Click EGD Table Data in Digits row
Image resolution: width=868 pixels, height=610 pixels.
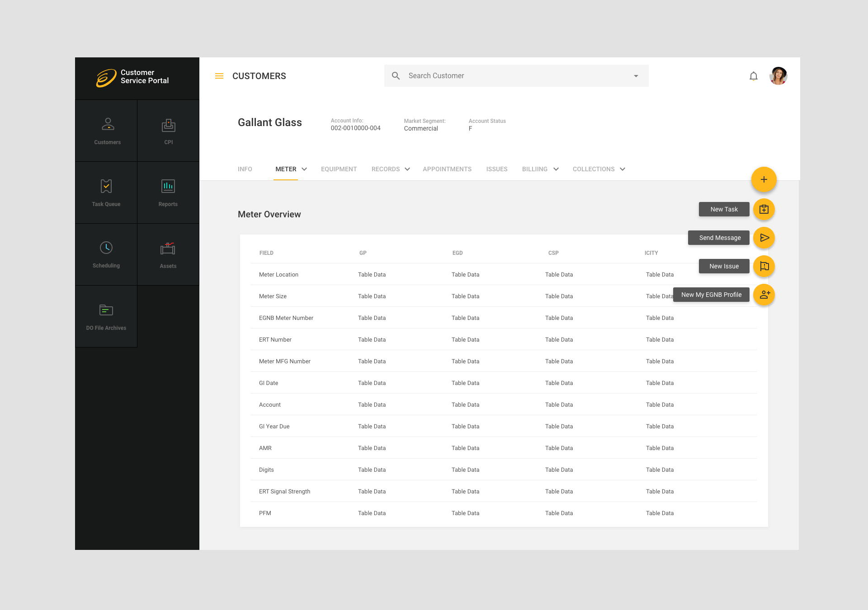click(x=466, y=470)
